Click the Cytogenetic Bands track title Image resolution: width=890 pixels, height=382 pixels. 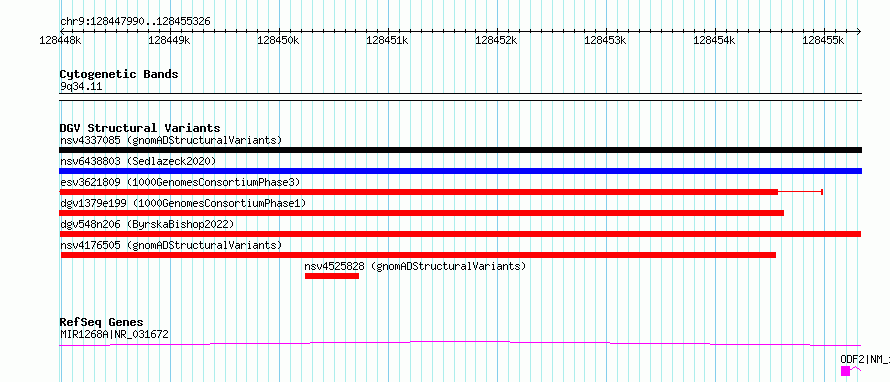[119, 74]
